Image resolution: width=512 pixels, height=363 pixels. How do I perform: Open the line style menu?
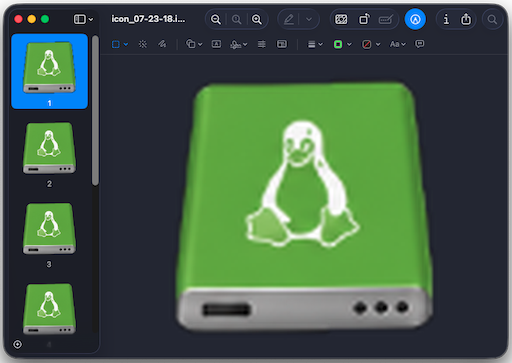tap(311, 44)
